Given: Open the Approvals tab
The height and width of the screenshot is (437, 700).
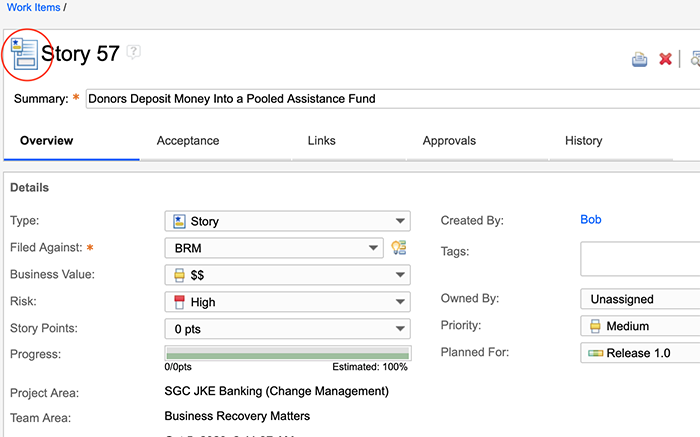Looking at the screenshot, I should pyautogui.click(x=449, y=141).
